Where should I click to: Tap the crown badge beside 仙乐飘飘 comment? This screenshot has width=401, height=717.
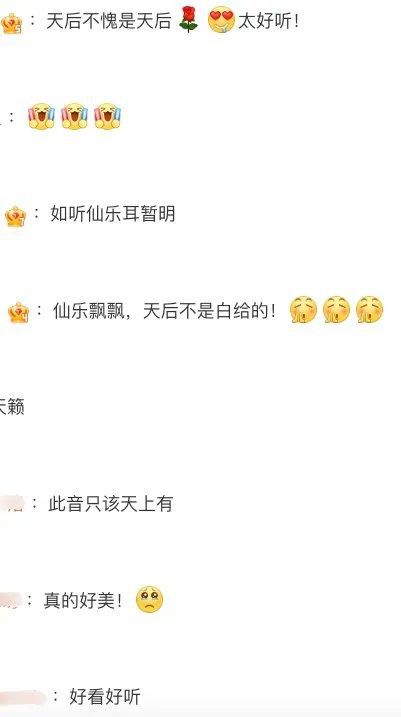pyautogui.click(x=18, y=313)
